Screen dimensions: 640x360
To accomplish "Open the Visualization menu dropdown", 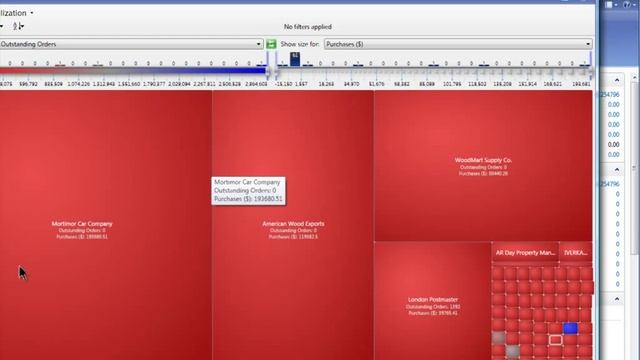I will point(17,13).
